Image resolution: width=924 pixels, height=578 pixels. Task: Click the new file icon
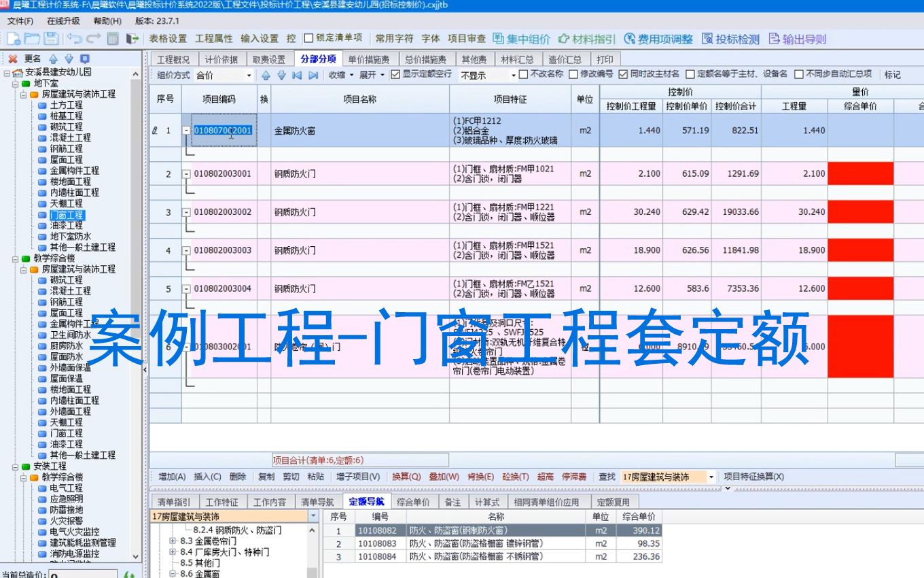coord(12,39)
